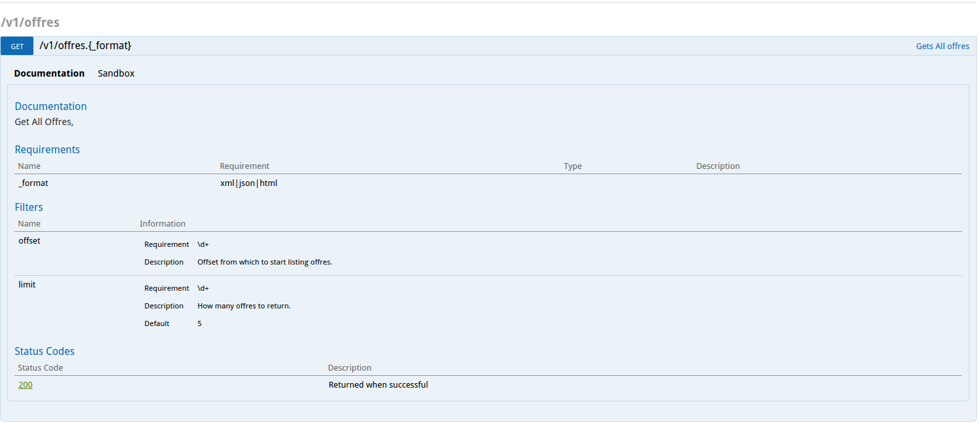Viewport: 980px width, 425px height.
Task: Click the xml|json|html requirement value
Action: click(x=248, y=183)
